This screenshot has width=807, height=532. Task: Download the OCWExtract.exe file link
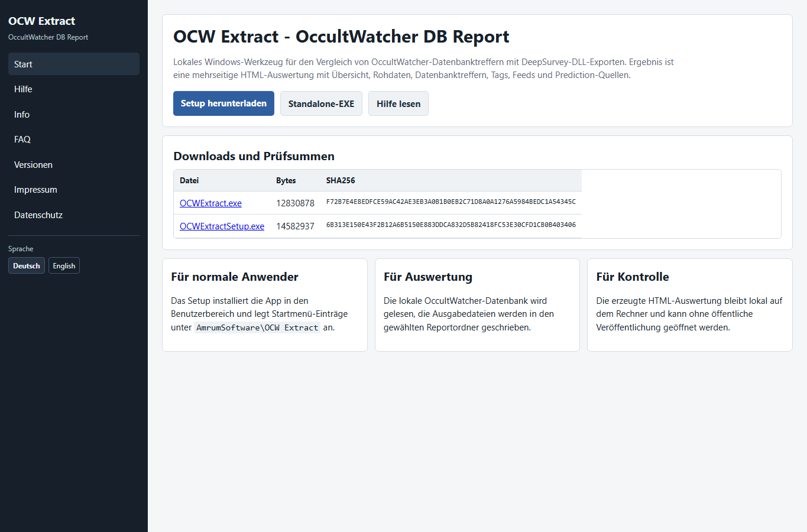tap(210, 203)
